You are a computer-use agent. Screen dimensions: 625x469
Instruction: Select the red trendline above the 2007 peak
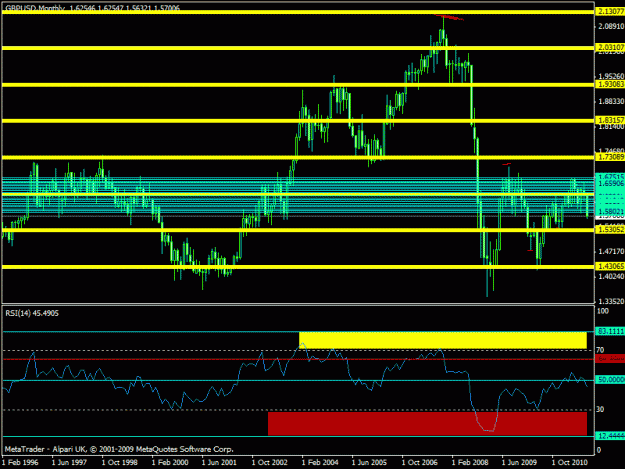click(449, 17)
